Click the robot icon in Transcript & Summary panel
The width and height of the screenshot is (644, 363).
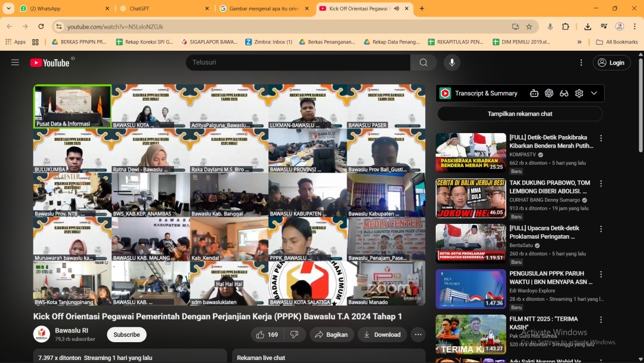(x=534, y=93)
